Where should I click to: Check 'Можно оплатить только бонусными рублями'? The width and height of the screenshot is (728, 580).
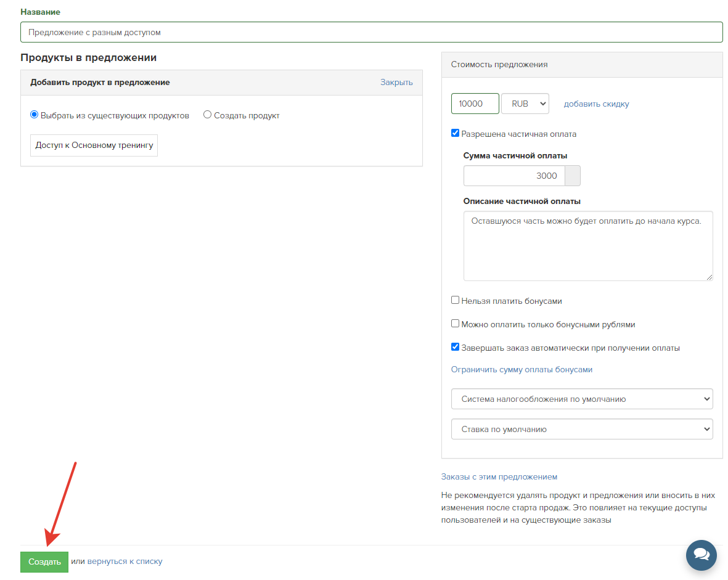pos(456,324)
